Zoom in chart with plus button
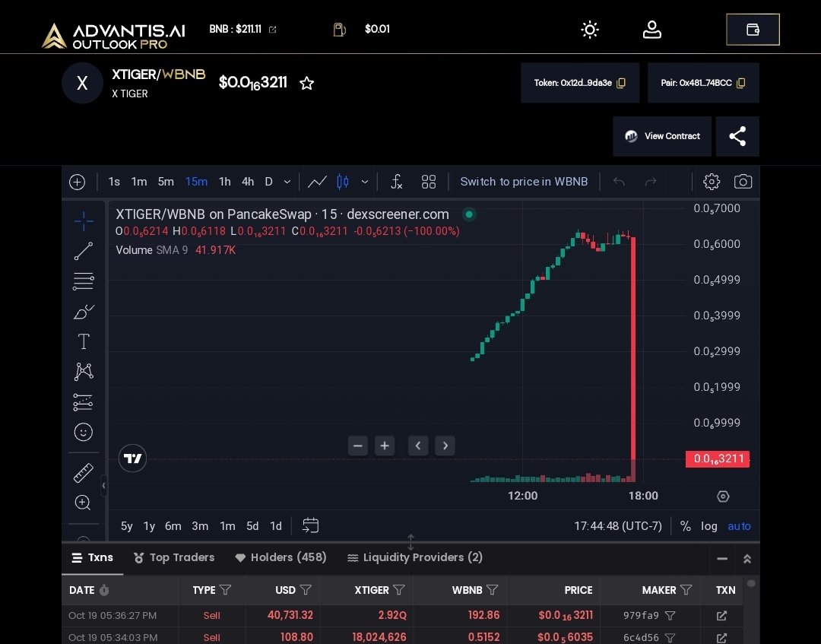Screen dimensions: 821x644 (x=385, y=446)
